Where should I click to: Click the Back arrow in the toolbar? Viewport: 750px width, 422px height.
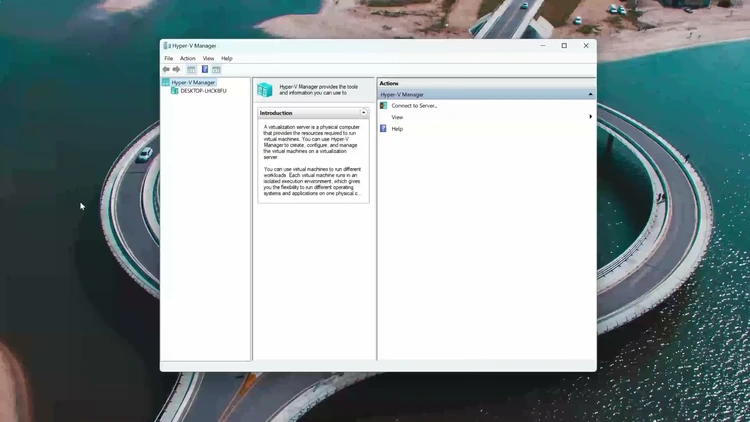click(166, 69)
